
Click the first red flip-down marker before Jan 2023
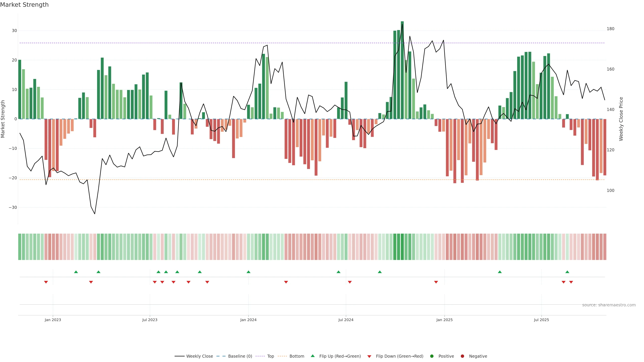pos(46,282)
